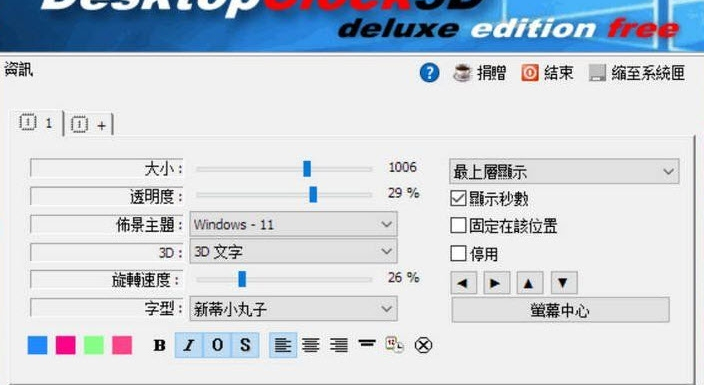The height and width of the screenshot is (385, 704).
Task: Add a new clock with the + tab
Action: point(89,124)
